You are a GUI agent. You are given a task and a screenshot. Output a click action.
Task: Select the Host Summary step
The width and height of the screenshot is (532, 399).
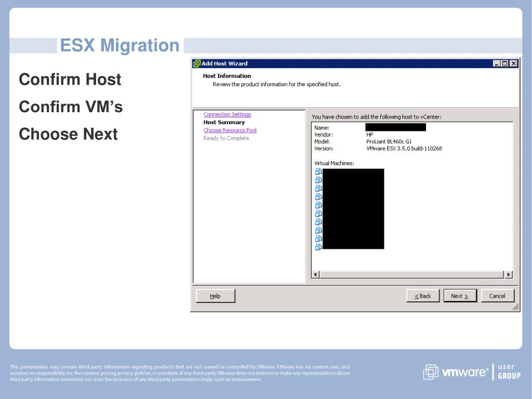tap(224, 123)
